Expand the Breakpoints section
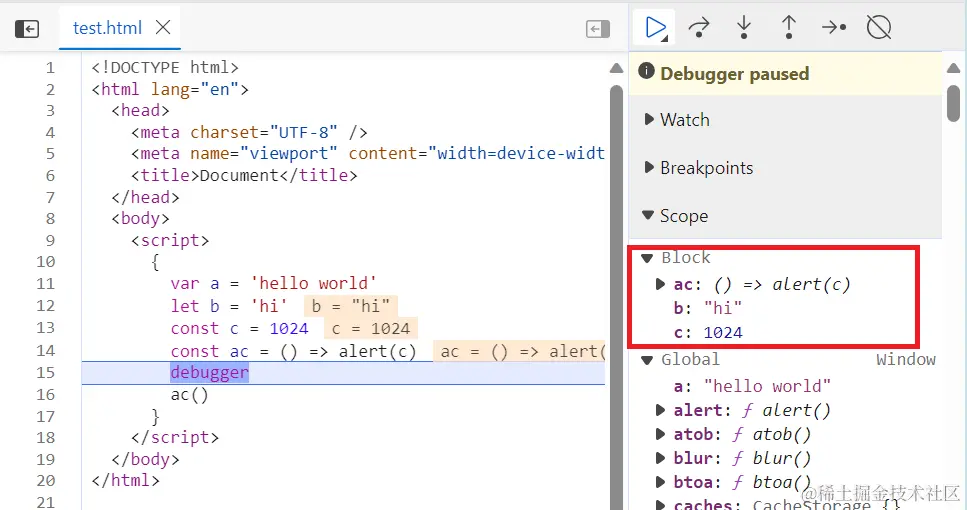 (x=649, y=167)
